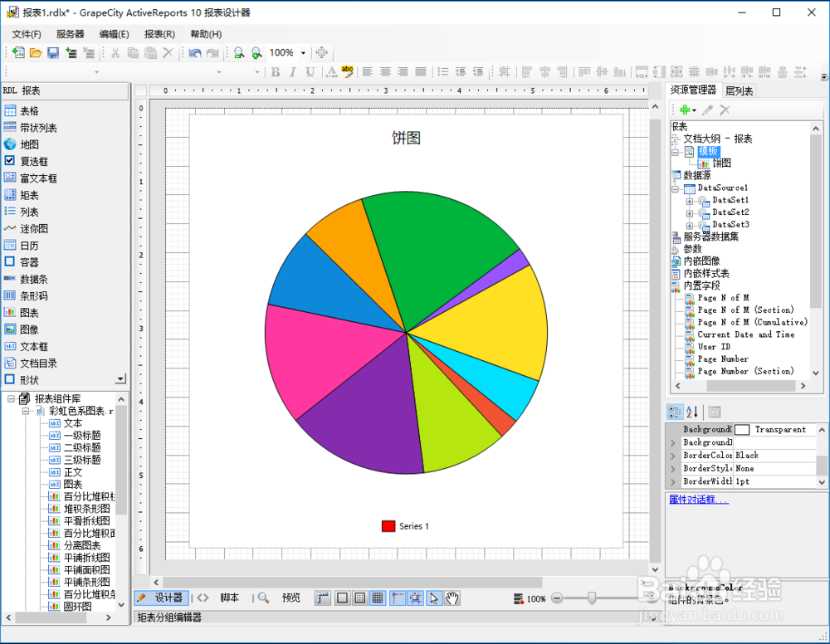Expand the DataSet2 node
This screenshot has width=830, height=644.
689,213
